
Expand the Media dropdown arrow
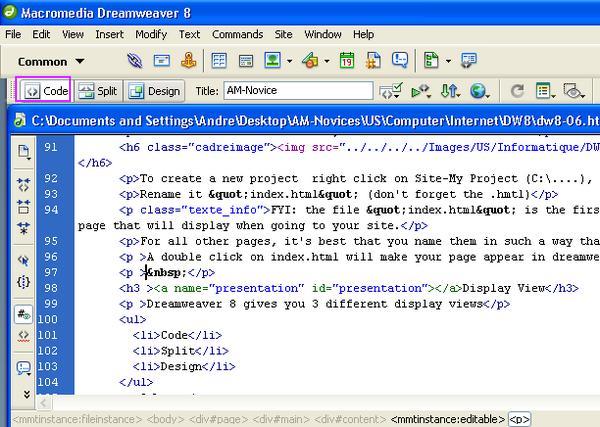pyautogui.click(x=326, y=61)
